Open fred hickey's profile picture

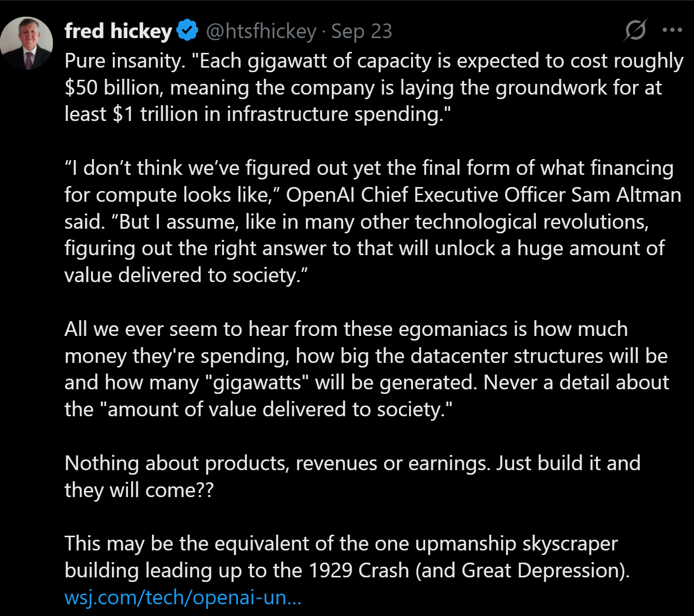coord(26,43)
